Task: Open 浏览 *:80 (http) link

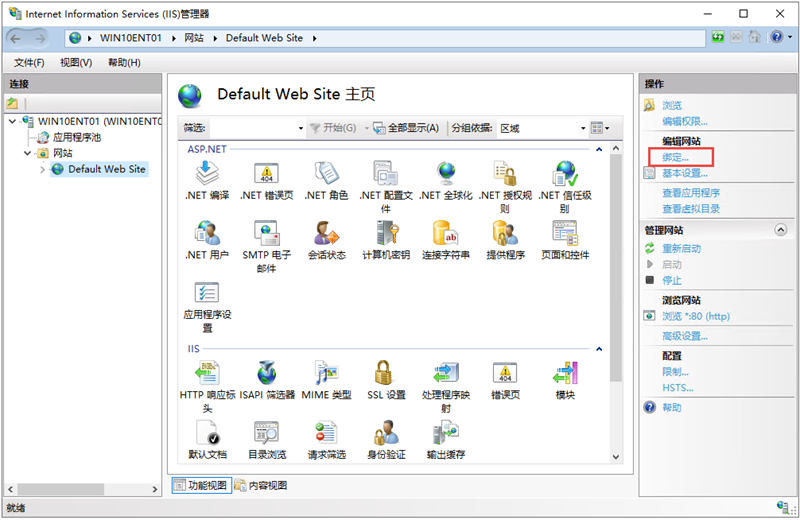Action: click(696, 316)
